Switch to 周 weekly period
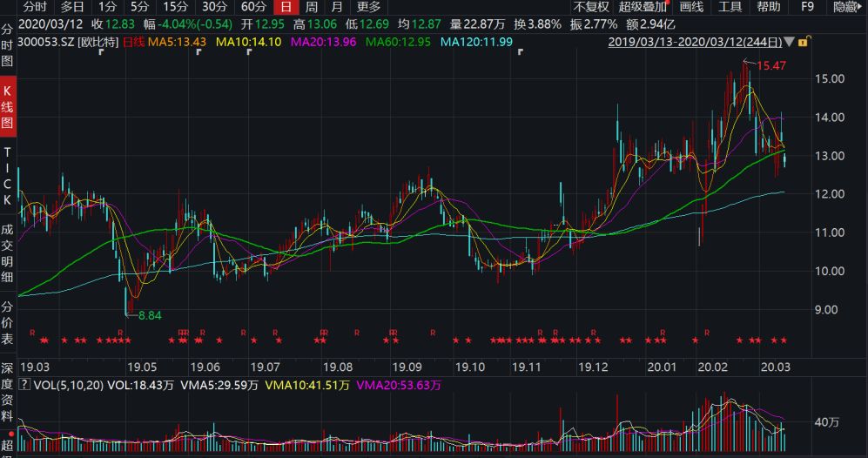 click(x=311, y=7)
